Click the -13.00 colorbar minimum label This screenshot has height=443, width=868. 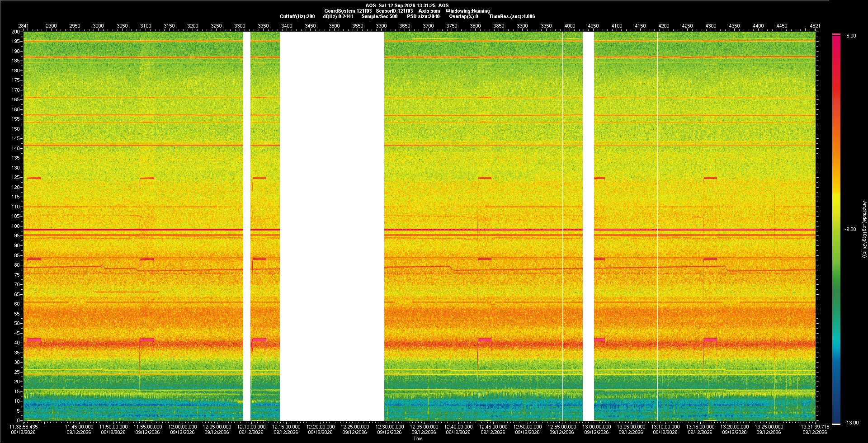pos(852,423)
